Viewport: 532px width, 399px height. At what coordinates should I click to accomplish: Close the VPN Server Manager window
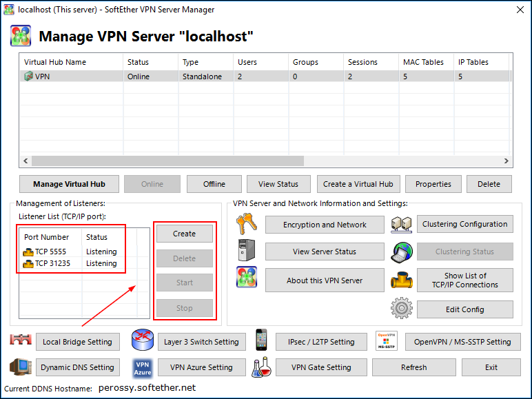[520, 10]
